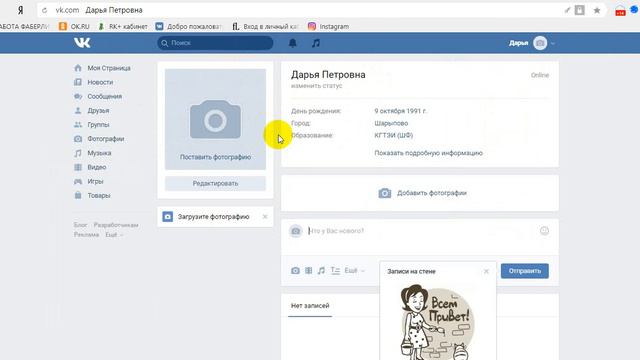Click the people icon beside Группы

[78, 124]
